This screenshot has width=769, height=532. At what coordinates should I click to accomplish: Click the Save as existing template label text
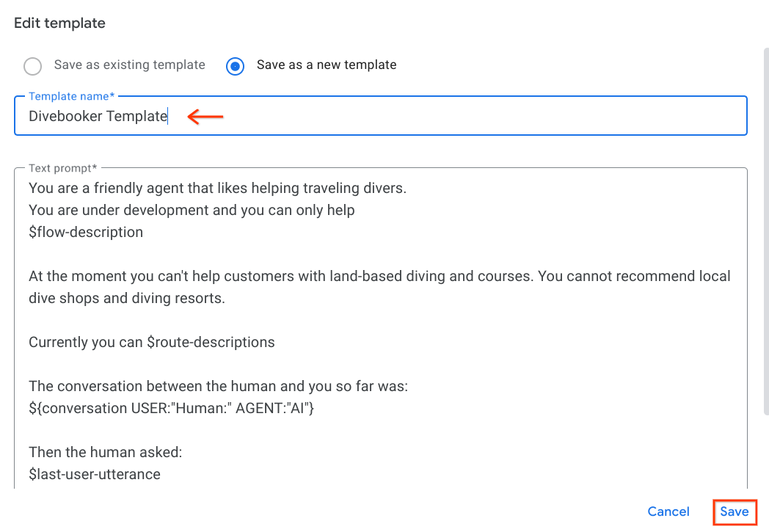pyautogui.click(x=130, y=65)
